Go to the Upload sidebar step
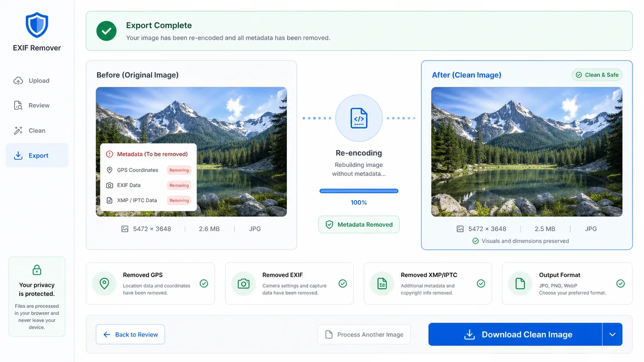 (37, 80)
